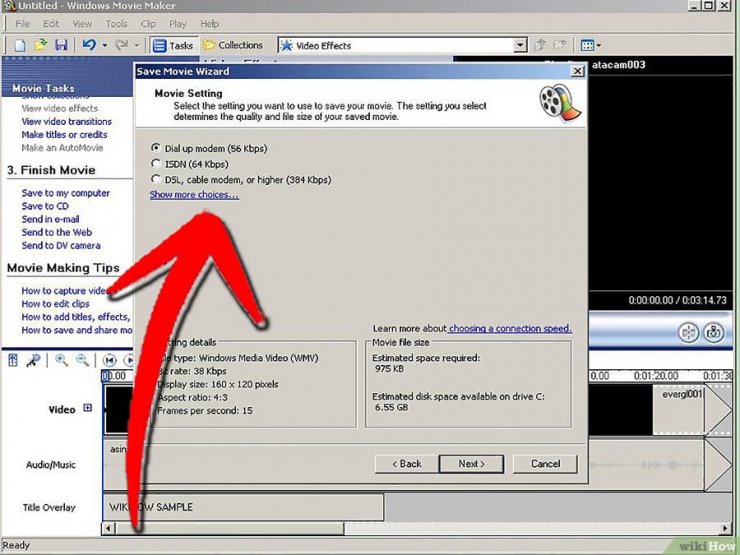Click the Back button in wizard
The height and width of the screenshot is (555, 740).
click(406, 464)
